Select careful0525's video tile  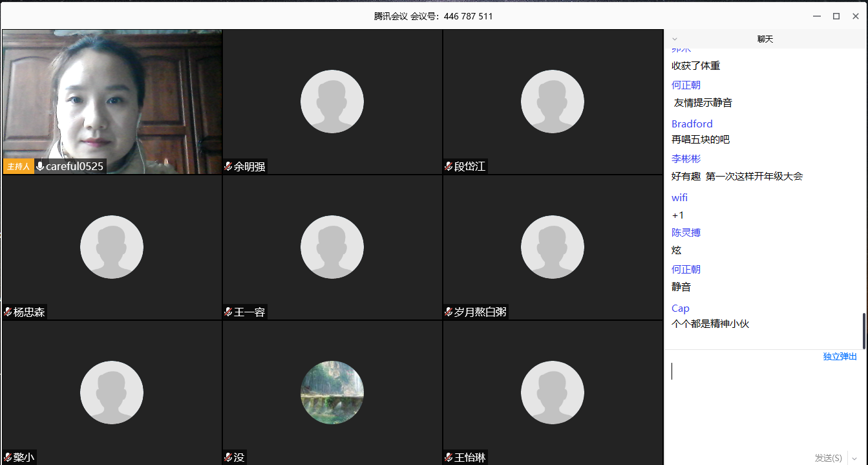112,102
